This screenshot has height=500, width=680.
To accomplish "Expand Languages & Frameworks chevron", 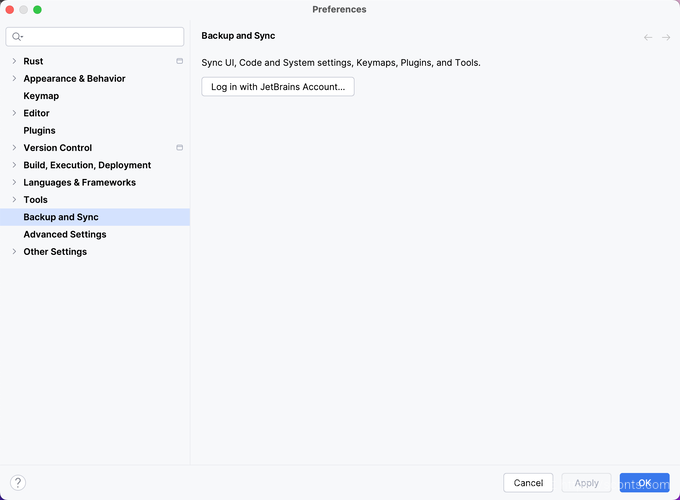I will pos(14,182).
